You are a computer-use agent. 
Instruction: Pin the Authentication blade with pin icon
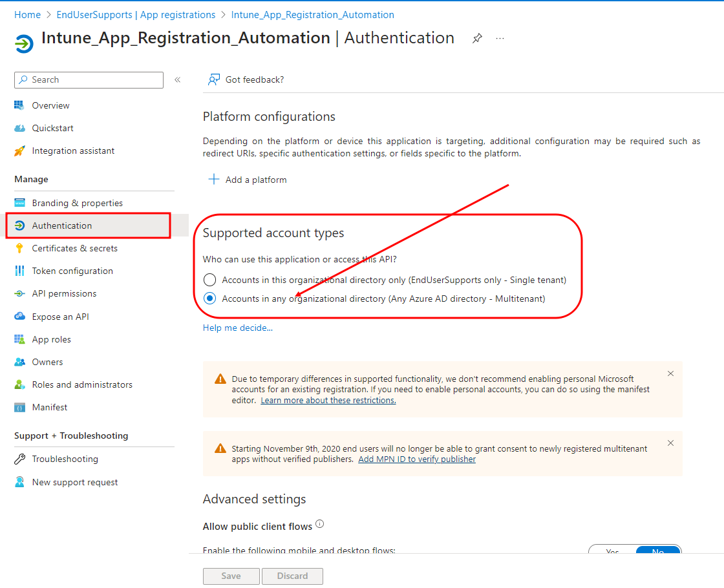tap(478, 38)
